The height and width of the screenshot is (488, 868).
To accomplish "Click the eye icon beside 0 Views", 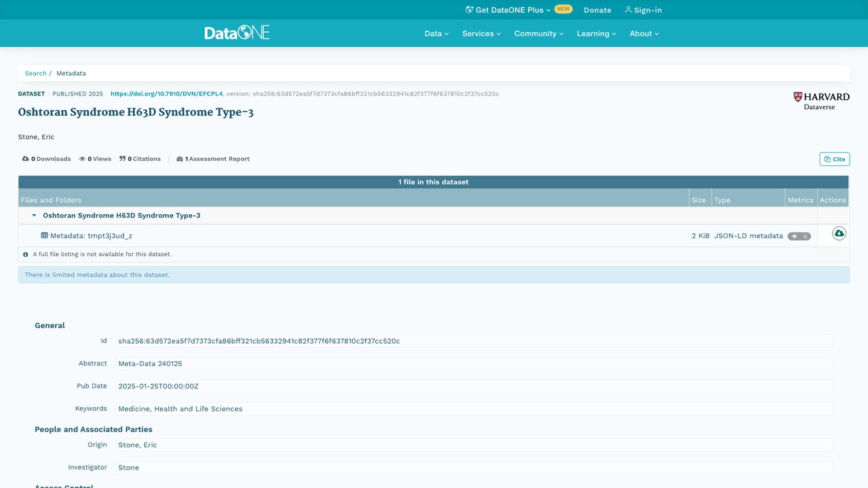I will pyautogui.click(x=82, y=159).
